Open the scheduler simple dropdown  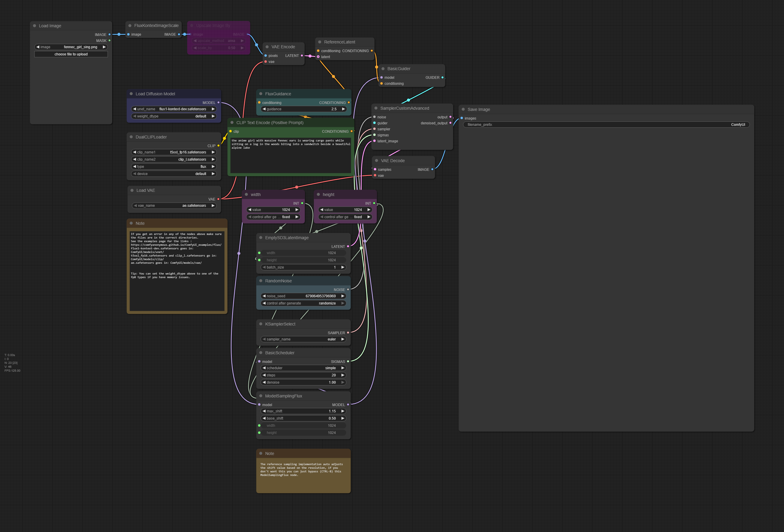303,368
